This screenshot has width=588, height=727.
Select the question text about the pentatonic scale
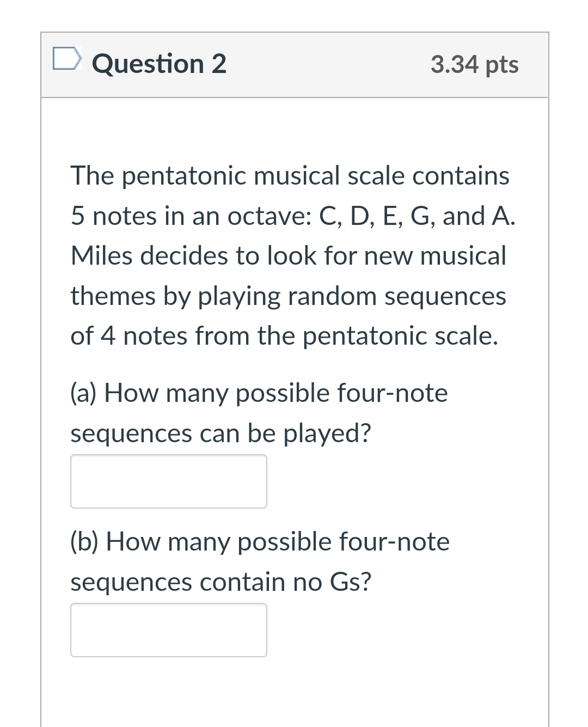pos(291,255)
